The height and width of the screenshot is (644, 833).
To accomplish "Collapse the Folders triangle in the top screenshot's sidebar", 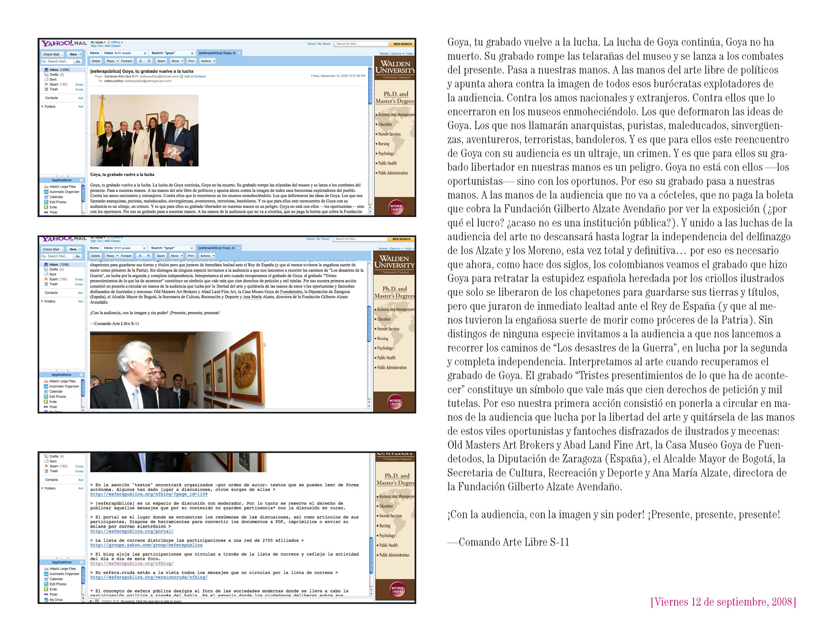I will 42,106.
